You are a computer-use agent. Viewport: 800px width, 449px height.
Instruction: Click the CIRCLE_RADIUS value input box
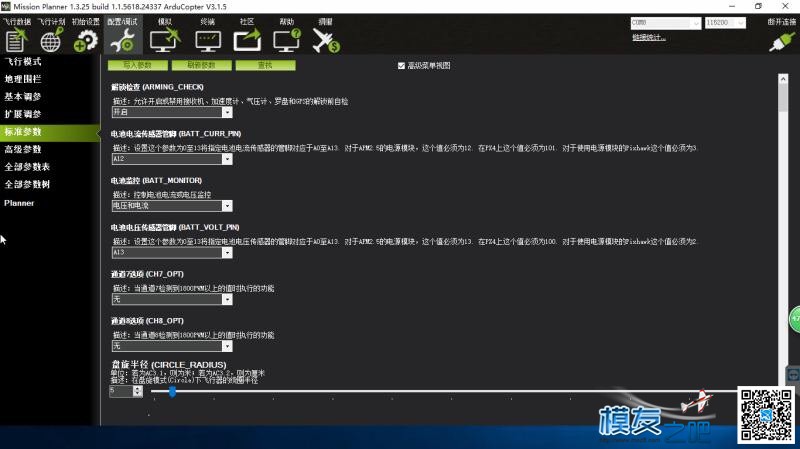pos(121,391)
